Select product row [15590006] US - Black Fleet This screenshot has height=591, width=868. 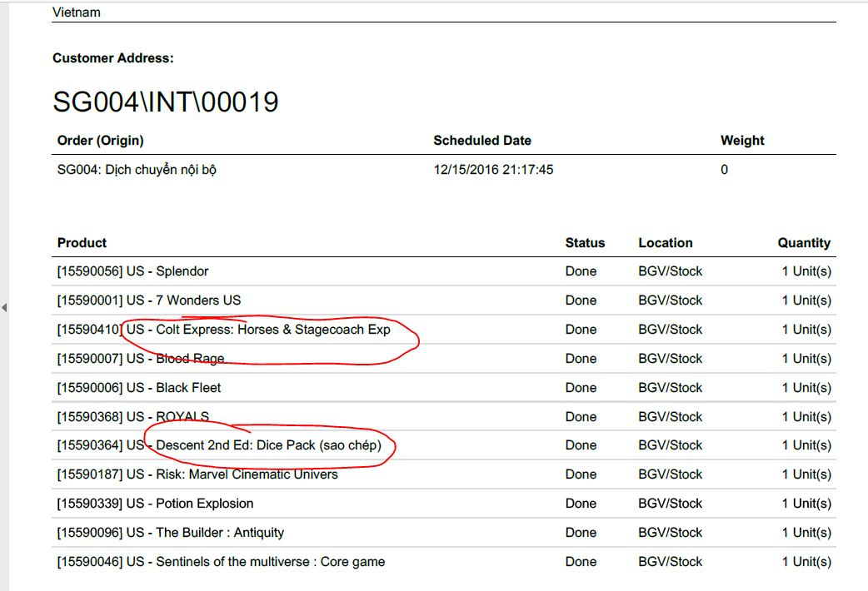[444, 388]
